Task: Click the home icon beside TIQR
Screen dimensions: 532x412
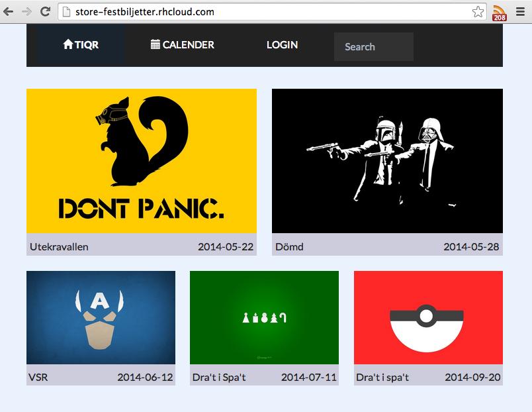Action: 68,44
